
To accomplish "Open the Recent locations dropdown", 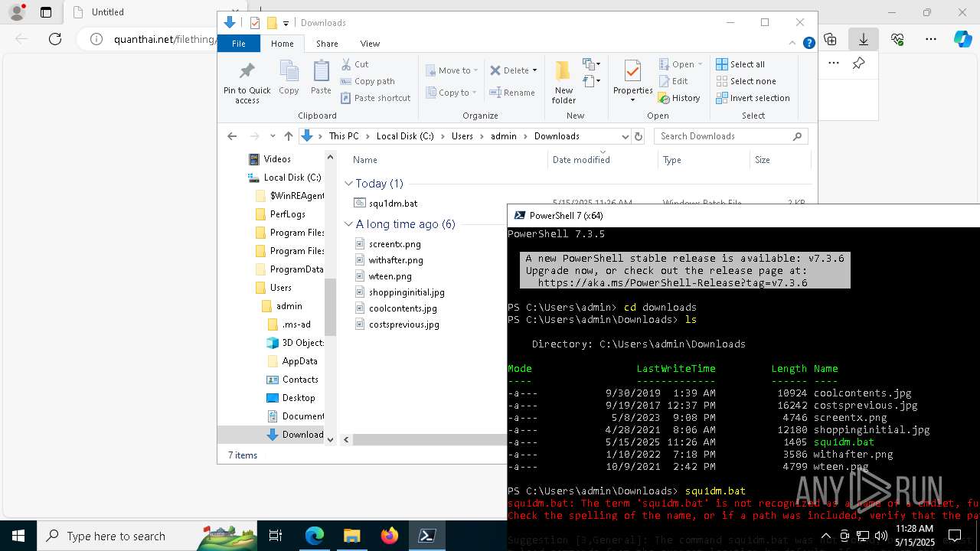I will [x=272, y=136].
